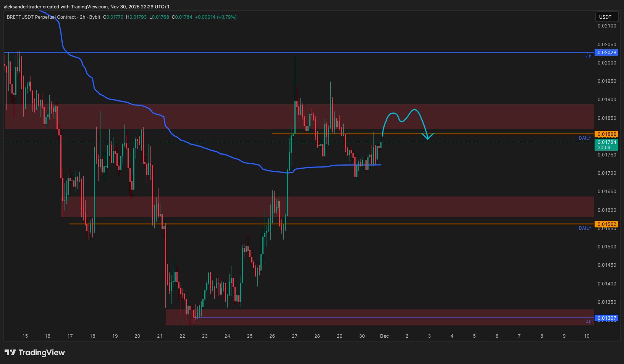Click the TradingView logo icon

click(10, 353)
